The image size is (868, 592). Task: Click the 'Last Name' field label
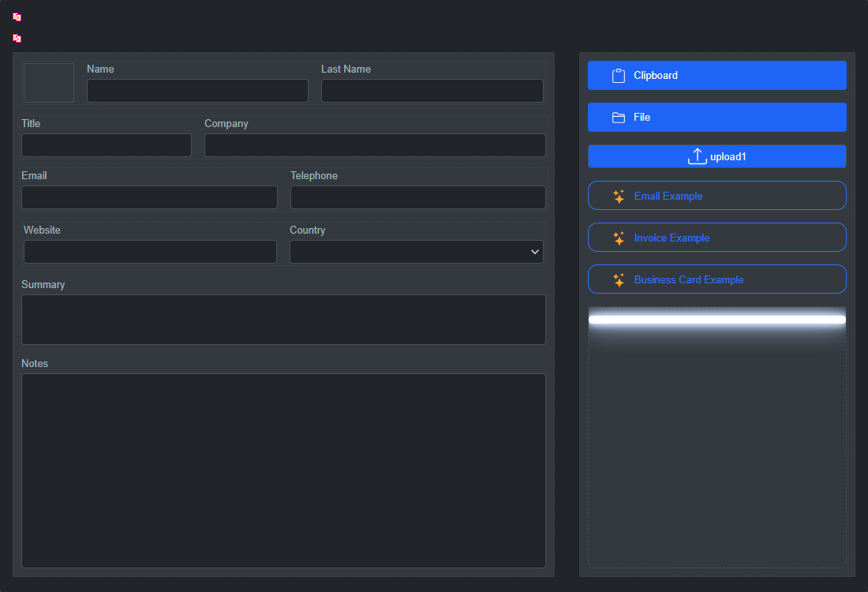pyautogui.click(x=346, y=69)
